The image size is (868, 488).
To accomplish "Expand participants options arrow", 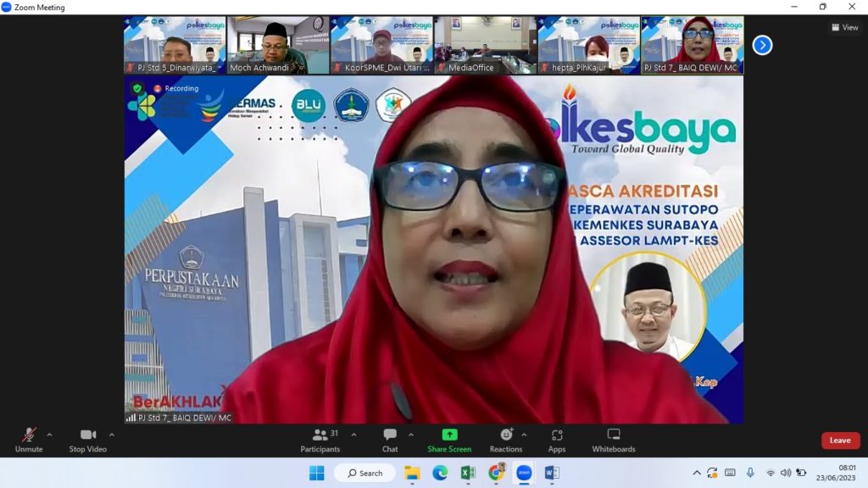I will tap(353, 435).
